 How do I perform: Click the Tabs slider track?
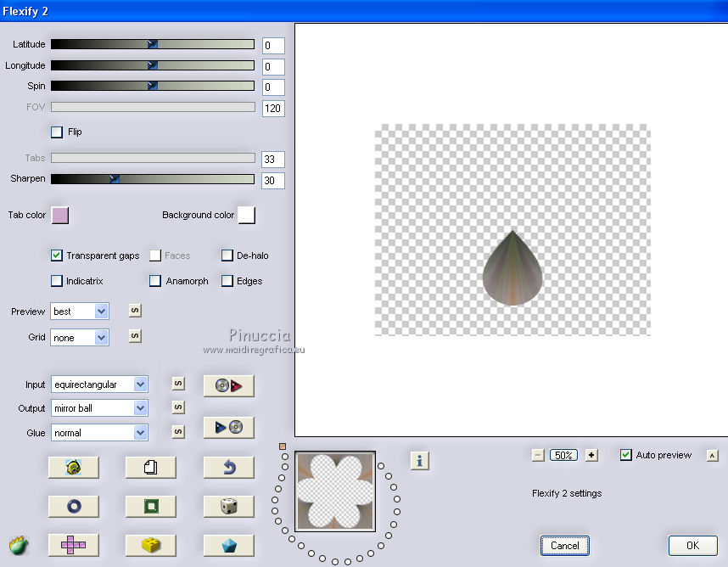pos(153,158)
